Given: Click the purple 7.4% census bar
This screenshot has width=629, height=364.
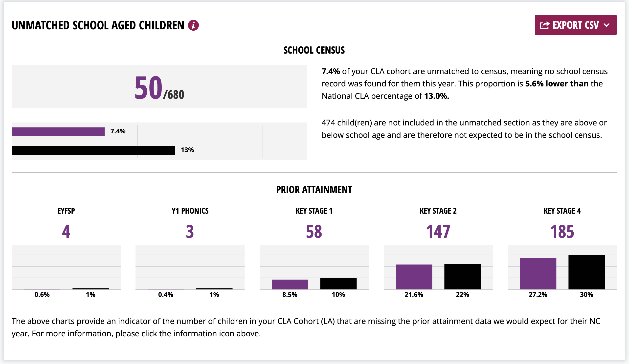Looking at the screenshot, I should click(58, 132).
